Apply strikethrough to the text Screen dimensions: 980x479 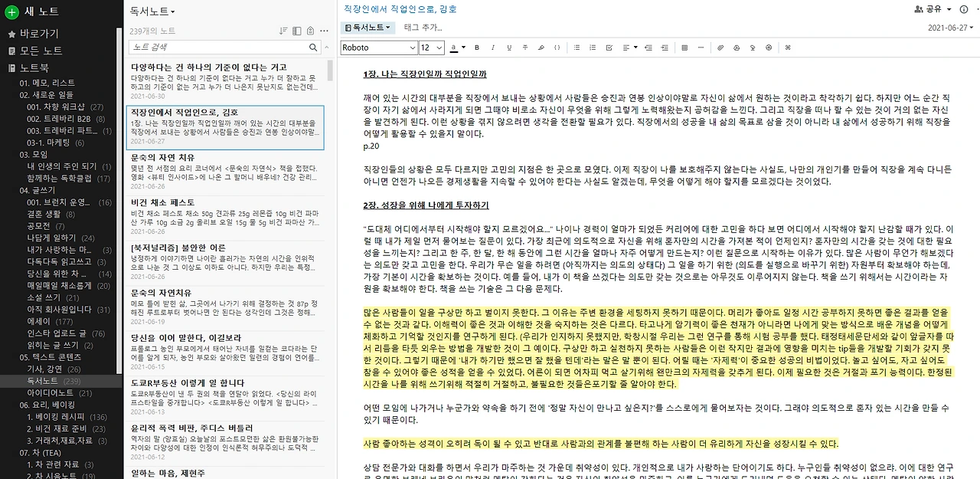[524, 48]
